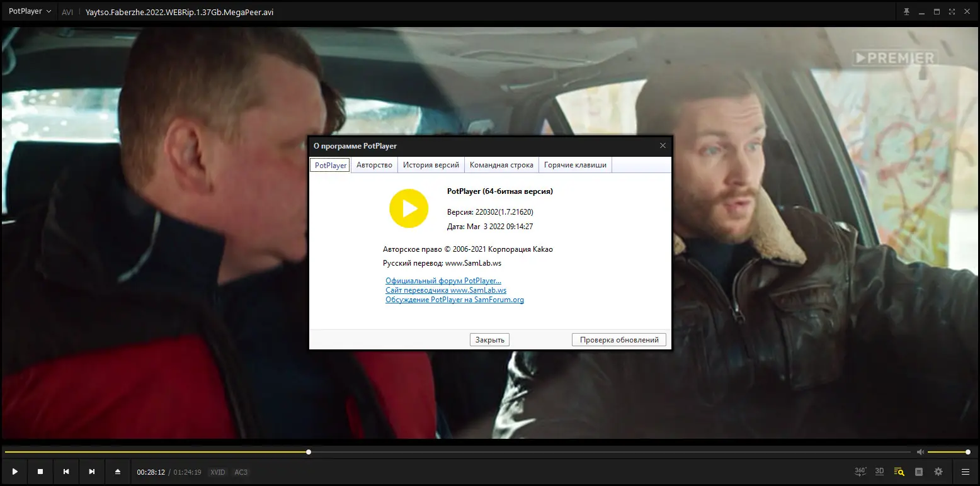Image resolution: width=980 pixels, height=486 pixels.
Task: Switch the player to fullscreen mode
Action: 952,12
